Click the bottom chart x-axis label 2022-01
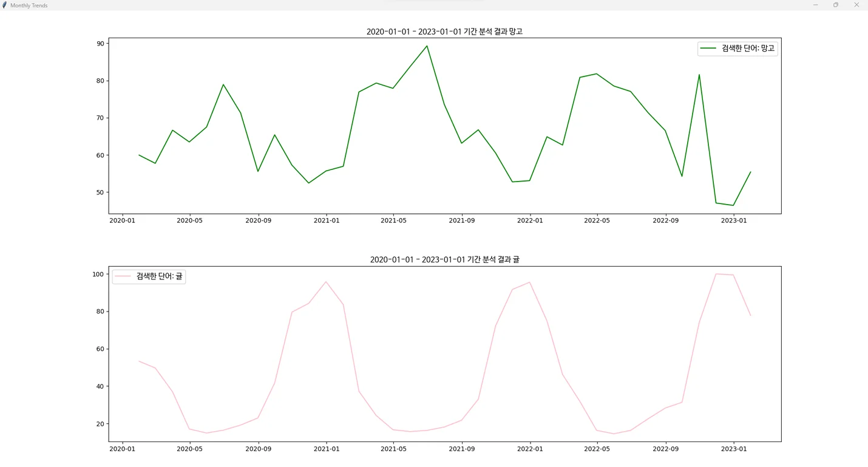 (530, 449)
